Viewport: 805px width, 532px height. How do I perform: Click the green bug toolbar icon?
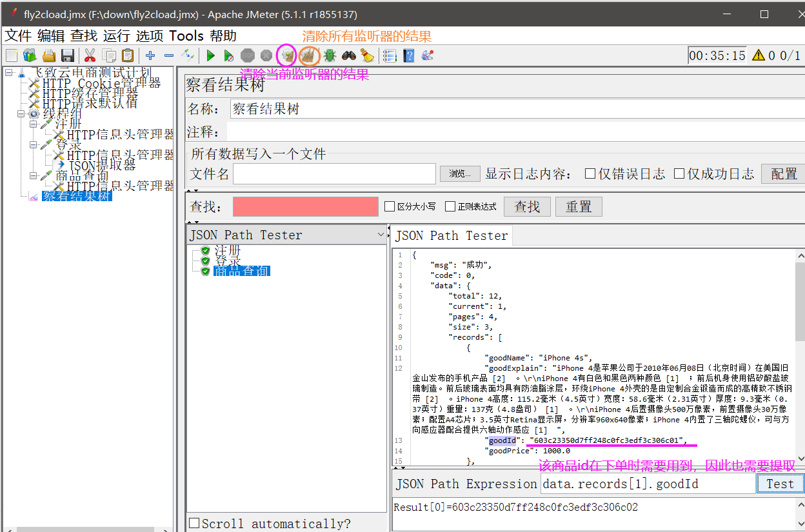330,55
